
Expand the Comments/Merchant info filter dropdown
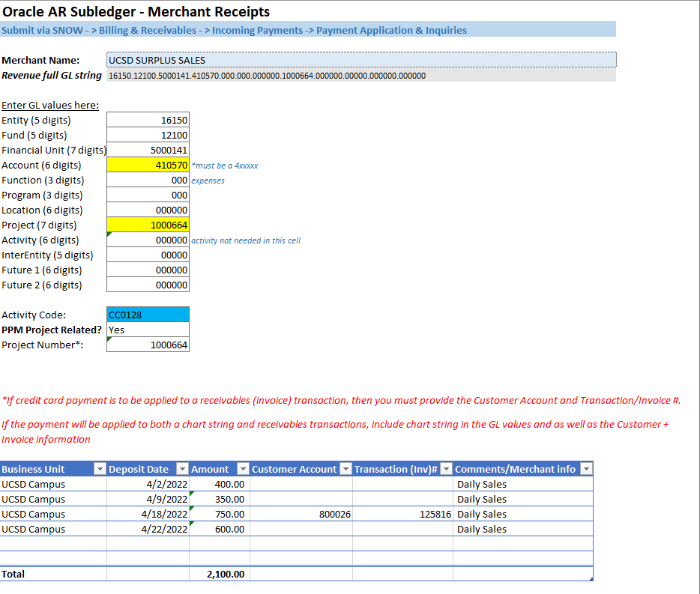coord(586,469)
